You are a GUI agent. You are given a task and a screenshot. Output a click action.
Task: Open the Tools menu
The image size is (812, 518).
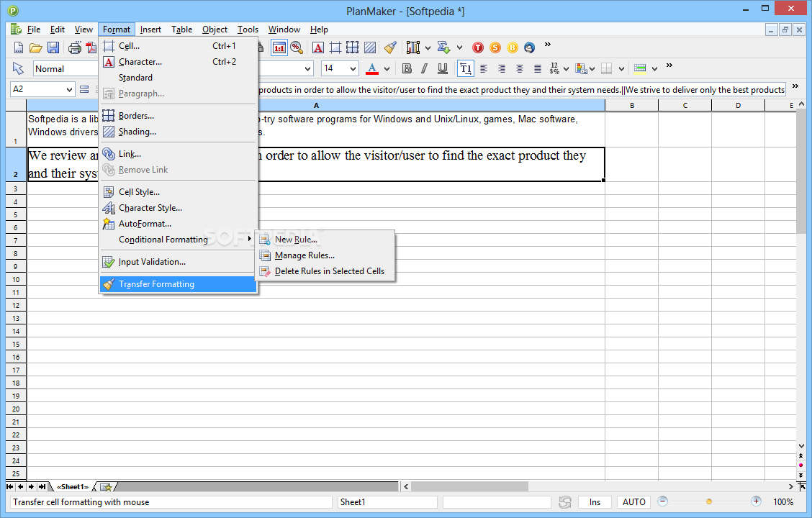(248, 29)
